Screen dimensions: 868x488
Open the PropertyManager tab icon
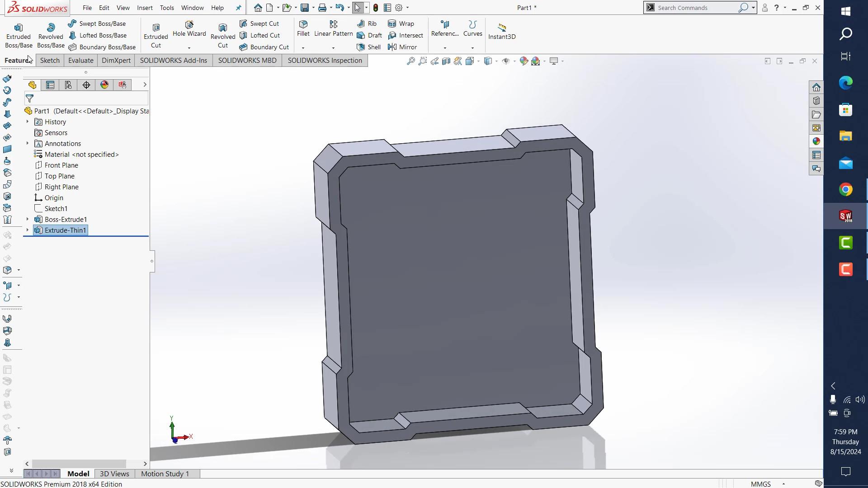50,85
